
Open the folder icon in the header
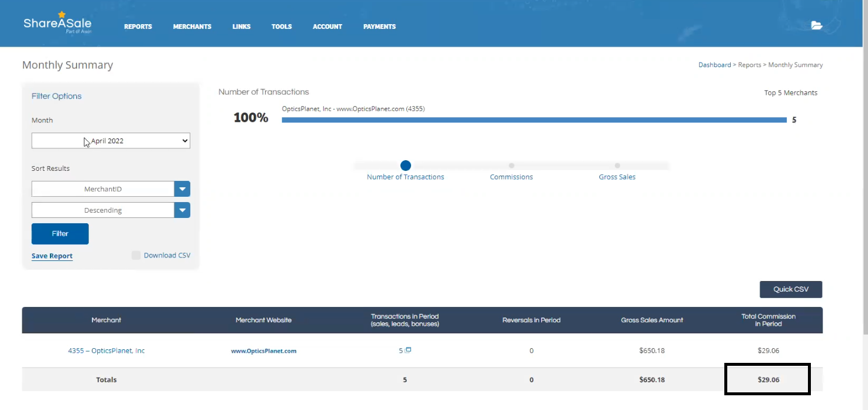pyautogui.click(x=816, y=25)
